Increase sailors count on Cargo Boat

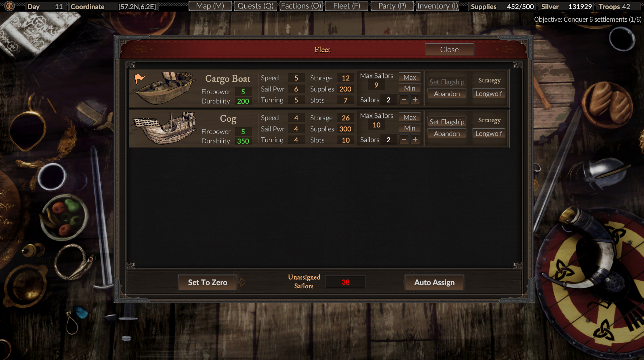(415, 99)
